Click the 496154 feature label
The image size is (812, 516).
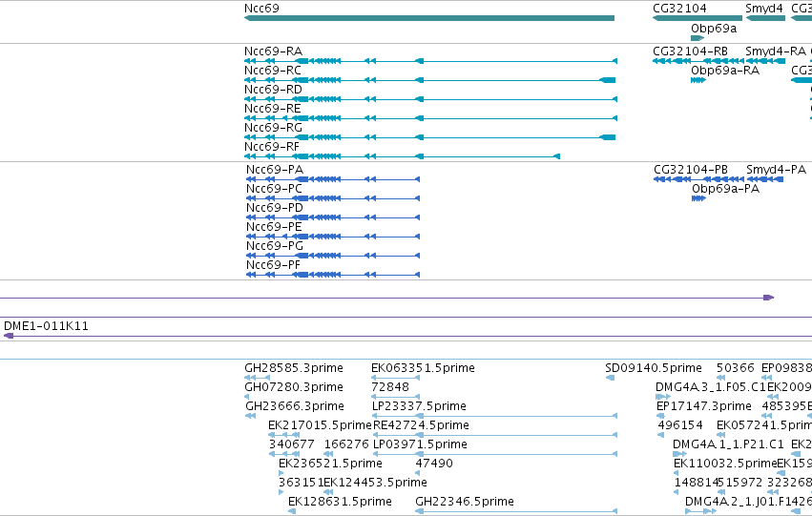[680, 425]
